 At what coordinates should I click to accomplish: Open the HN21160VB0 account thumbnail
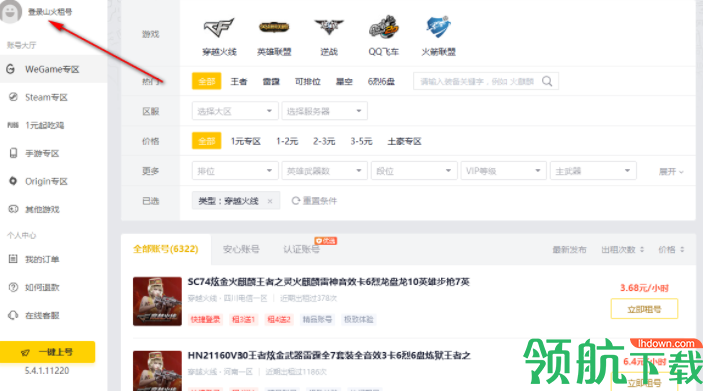click(x=157, y=370)
